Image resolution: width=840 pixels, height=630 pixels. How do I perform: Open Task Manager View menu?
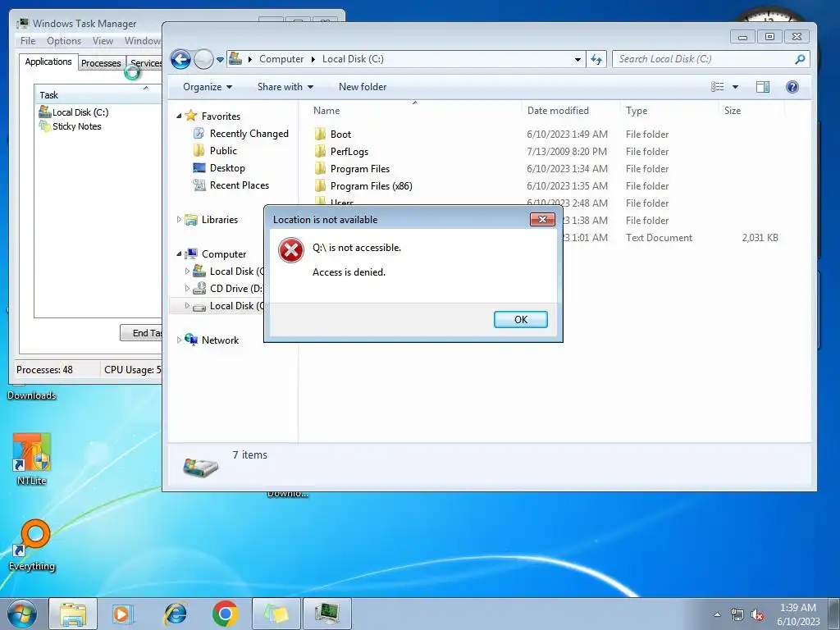pyautogui.click(x=103, y=41)
